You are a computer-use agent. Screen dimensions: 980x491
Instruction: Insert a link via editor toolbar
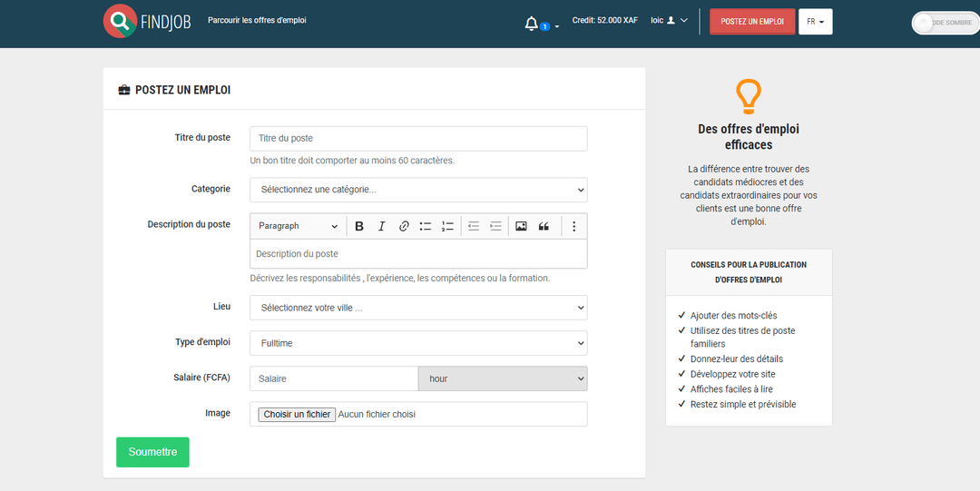pos(404,226)
